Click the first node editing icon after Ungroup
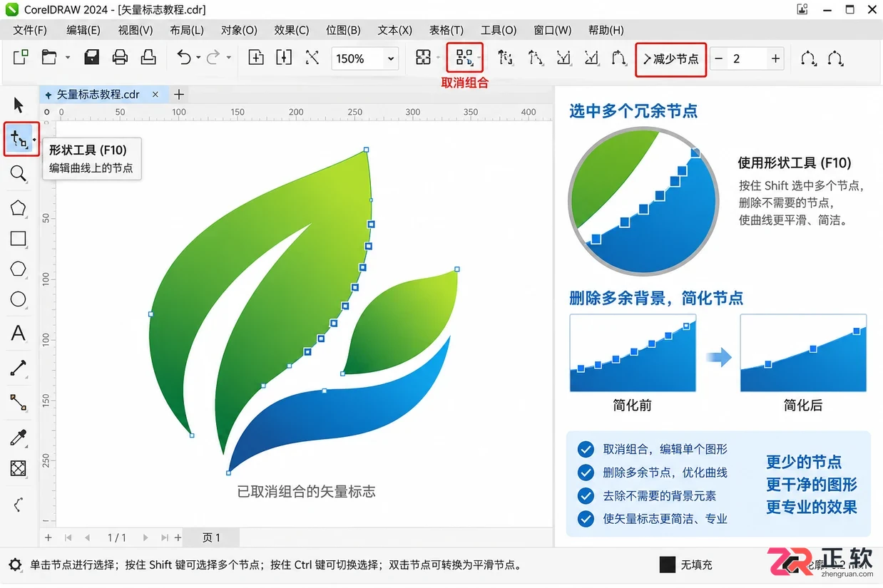The width and height of the screenshot is (883, 588). coord(506,58)
